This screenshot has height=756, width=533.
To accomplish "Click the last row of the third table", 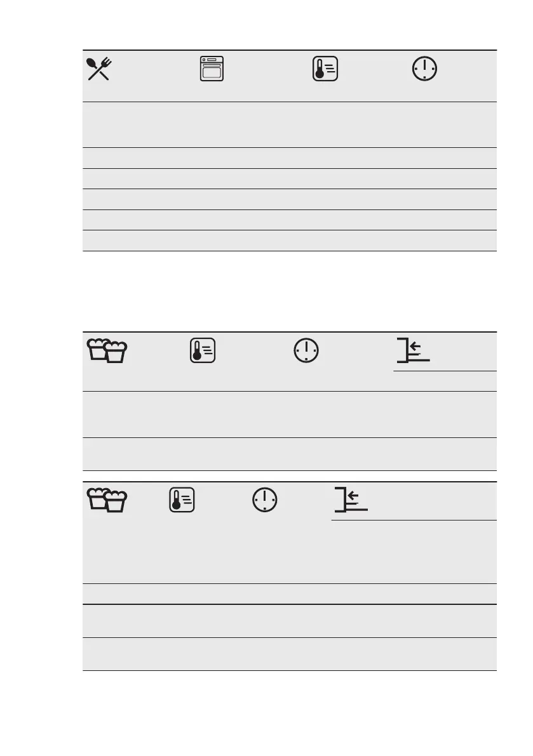I will tap(290, 654).
